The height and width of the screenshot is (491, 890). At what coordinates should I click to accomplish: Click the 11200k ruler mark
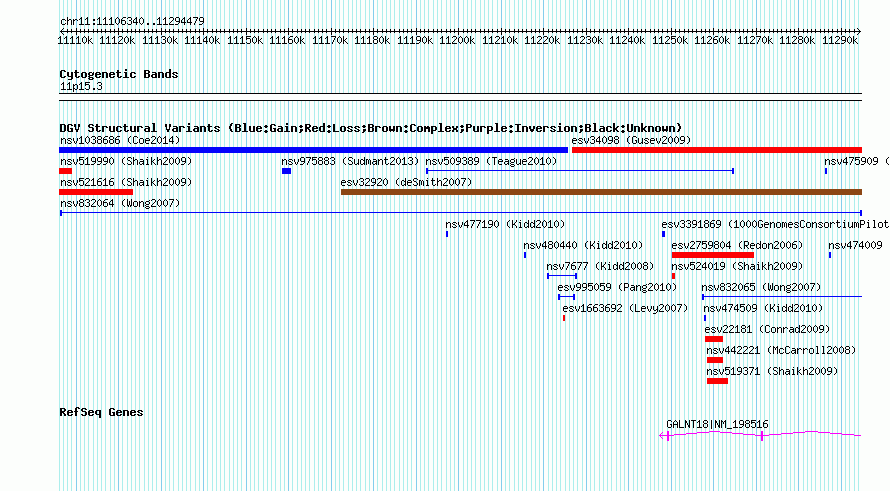click(457, 40)
